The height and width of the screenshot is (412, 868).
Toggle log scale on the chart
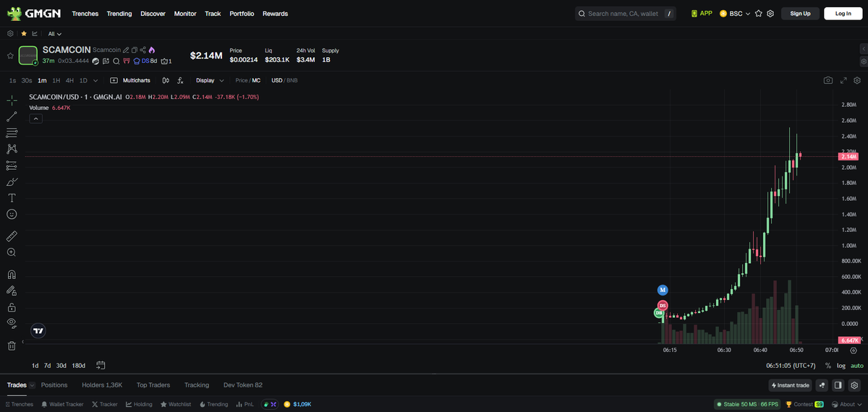click(841, 366)
